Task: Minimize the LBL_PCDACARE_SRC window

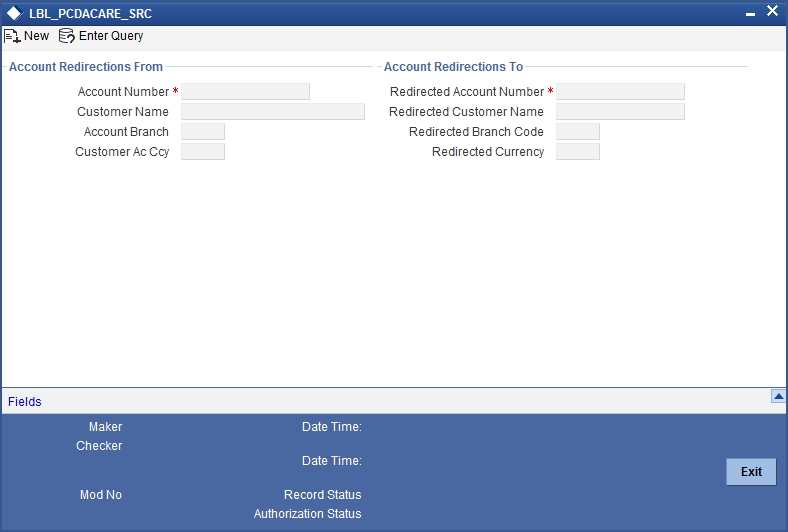Action: tap(750, 14)
